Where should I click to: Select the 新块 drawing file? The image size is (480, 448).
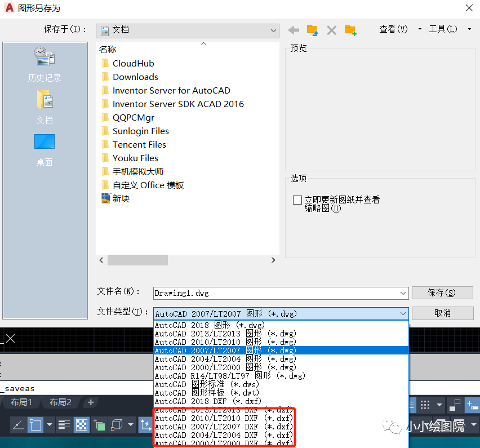coord(115,199)
